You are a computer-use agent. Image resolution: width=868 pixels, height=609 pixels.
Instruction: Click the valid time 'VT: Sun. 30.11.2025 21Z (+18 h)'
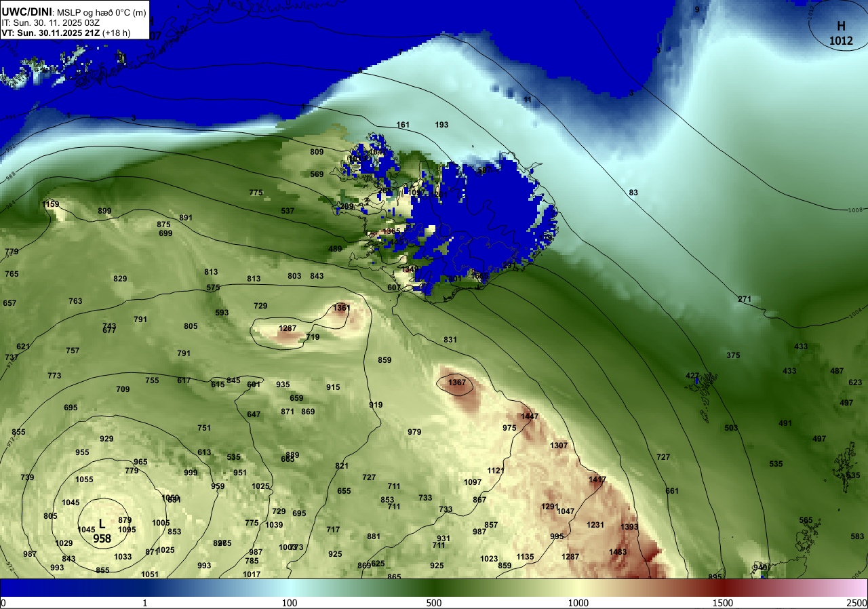(x=66, y=33)
